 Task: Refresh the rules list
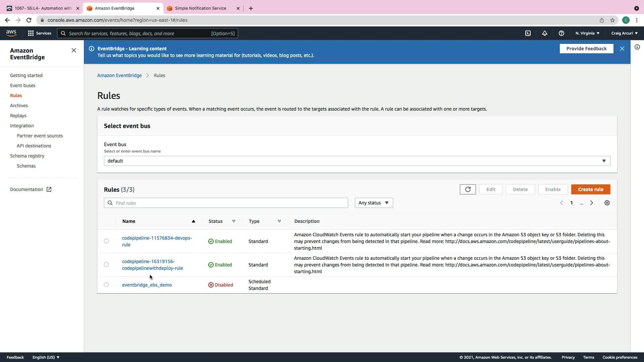(468, 189)
